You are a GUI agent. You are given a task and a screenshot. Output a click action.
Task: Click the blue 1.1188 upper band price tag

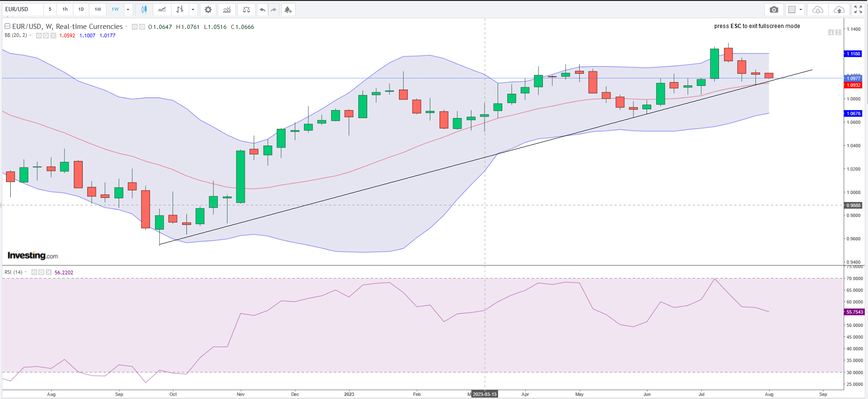(x=854, y=54)
